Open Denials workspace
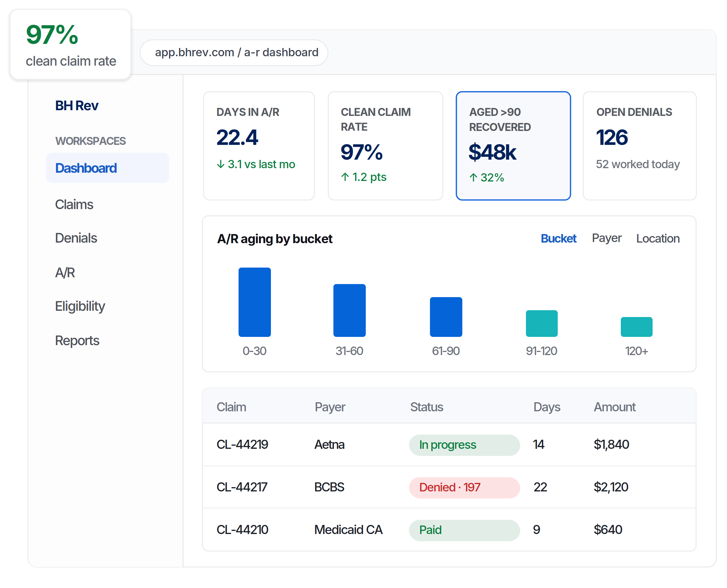The image size is (727, 588). point(76,238)
